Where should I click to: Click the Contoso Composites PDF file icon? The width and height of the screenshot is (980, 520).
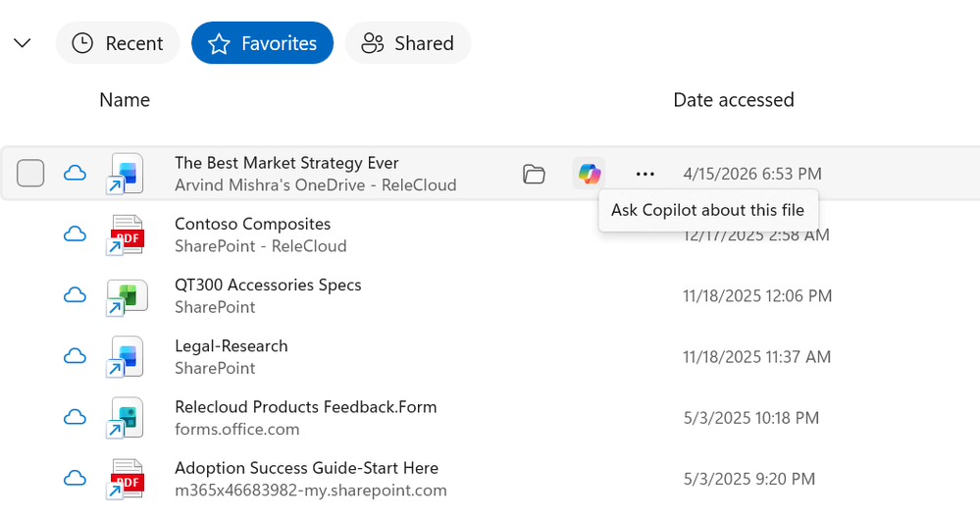pos(127,234)
